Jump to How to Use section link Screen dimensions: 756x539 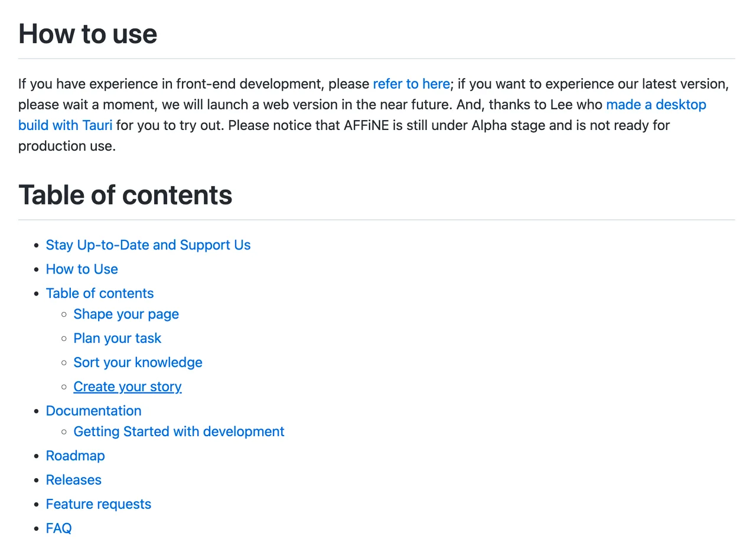click(82, 269)
